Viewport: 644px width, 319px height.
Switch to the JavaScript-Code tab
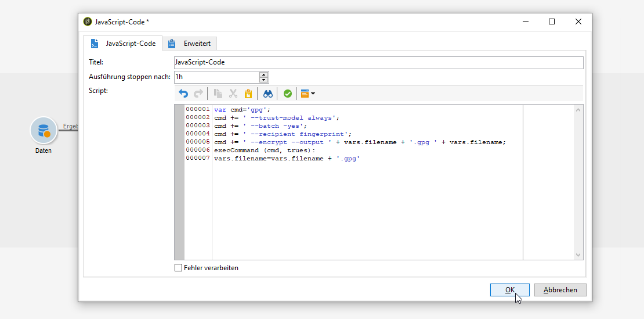(x=122, y=43)
